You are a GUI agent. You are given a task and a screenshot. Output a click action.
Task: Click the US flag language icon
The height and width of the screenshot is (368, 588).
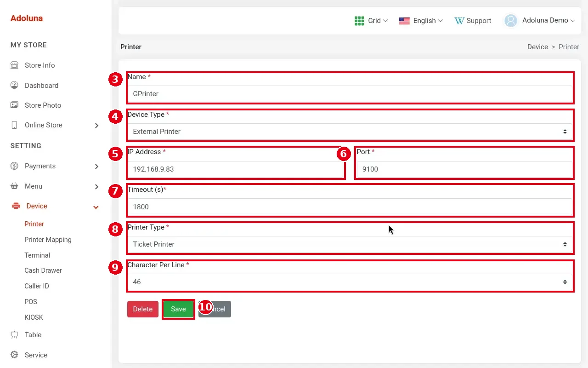pos(404,21)
